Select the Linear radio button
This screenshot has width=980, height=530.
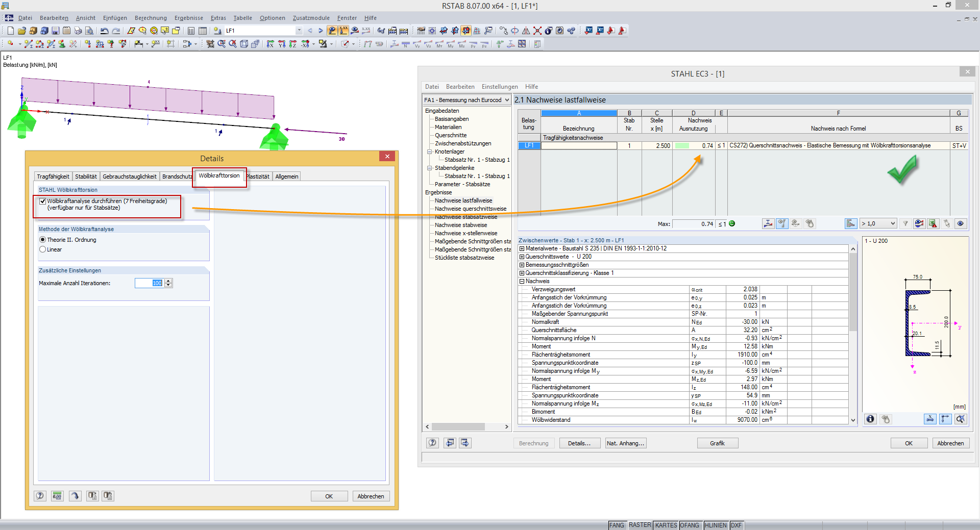43,249
